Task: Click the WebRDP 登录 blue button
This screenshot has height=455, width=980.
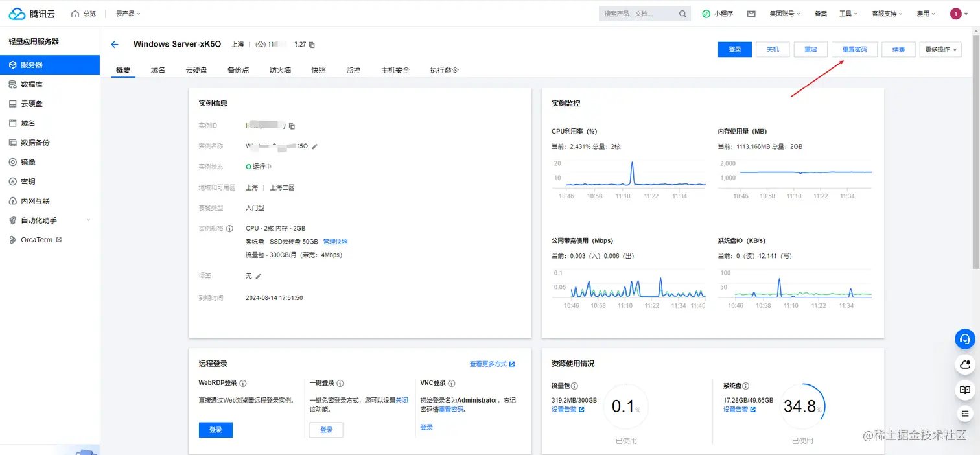Action: click(x=216, y=430)
